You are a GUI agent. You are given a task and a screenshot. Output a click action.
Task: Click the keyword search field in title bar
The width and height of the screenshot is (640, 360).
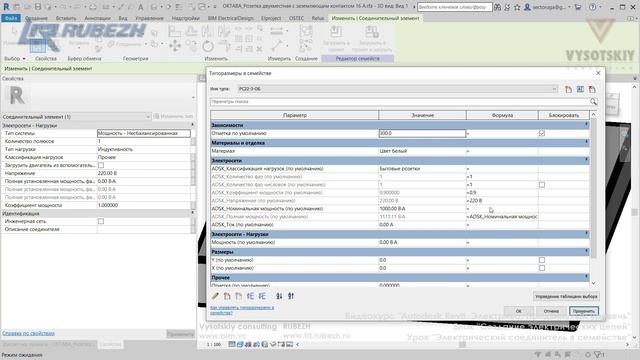455,7
